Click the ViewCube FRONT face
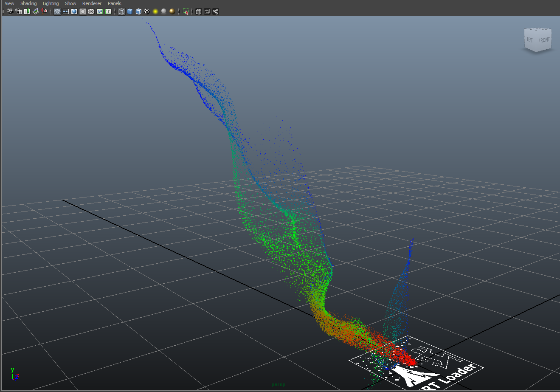Screen dimensions: 560x392 [x=544, y=40]
